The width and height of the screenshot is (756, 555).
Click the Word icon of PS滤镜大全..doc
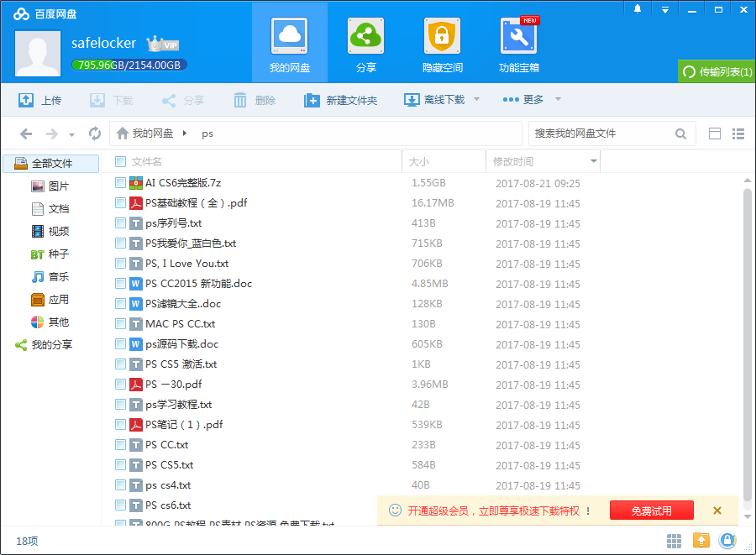(136, 303)
